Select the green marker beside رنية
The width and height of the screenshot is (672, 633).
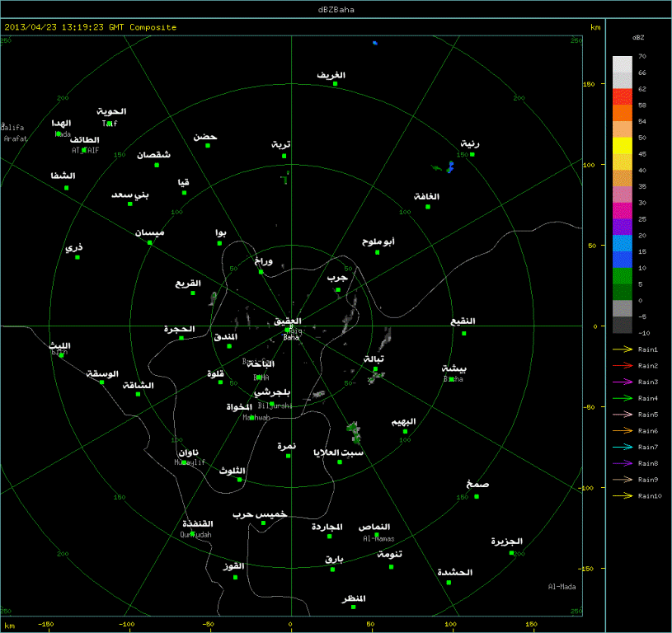tap(472, 155)
